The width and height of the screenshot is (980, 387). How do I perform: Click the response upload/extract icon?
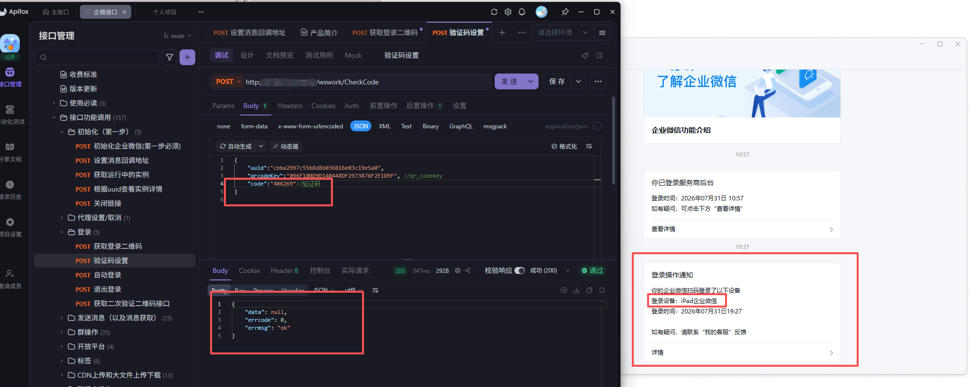pyautogui.click(x=564, y=290)
